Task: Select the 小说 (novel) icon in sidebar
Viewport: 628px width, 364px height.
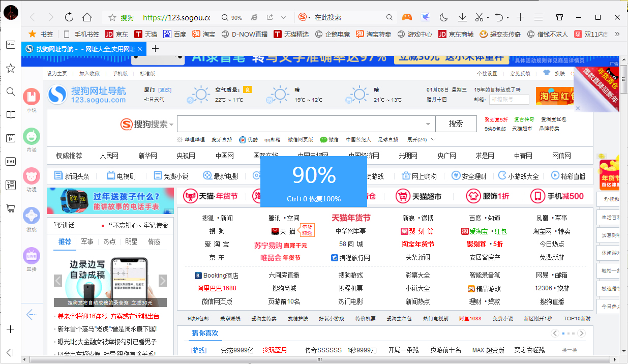Action: (x=32, y=96)
